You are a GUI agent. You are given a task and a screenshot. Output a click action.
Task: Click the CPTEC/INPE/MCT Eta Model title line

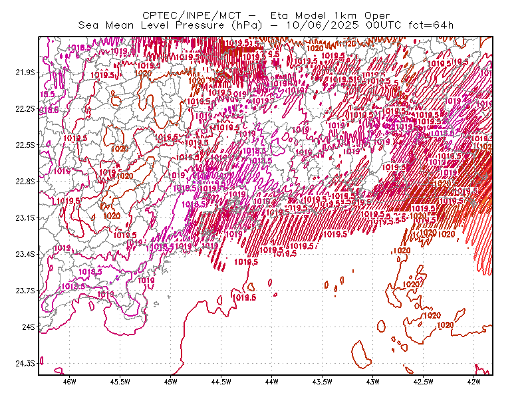pyautogui.click(x=266, y=15)
